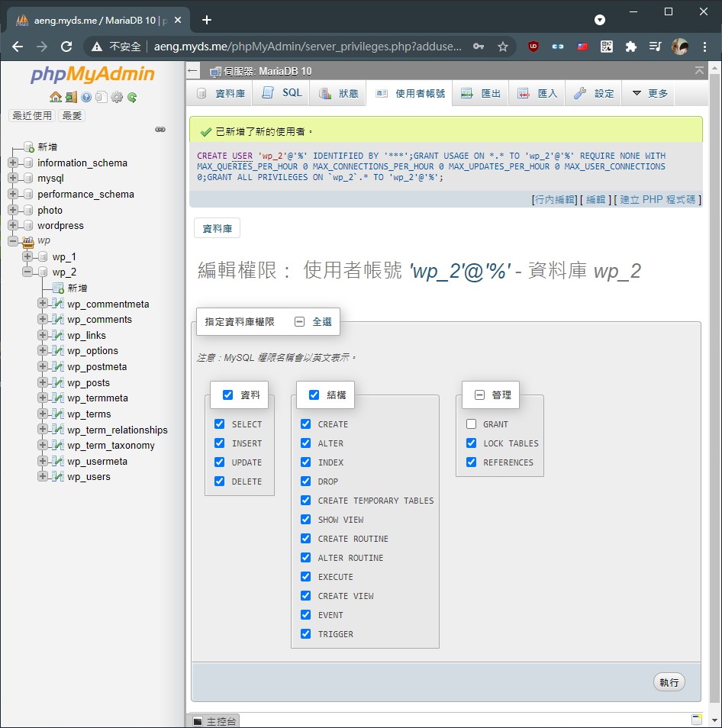
Task: Uncheck LOCK TABLES privilege
Action: tap(471, 443)
